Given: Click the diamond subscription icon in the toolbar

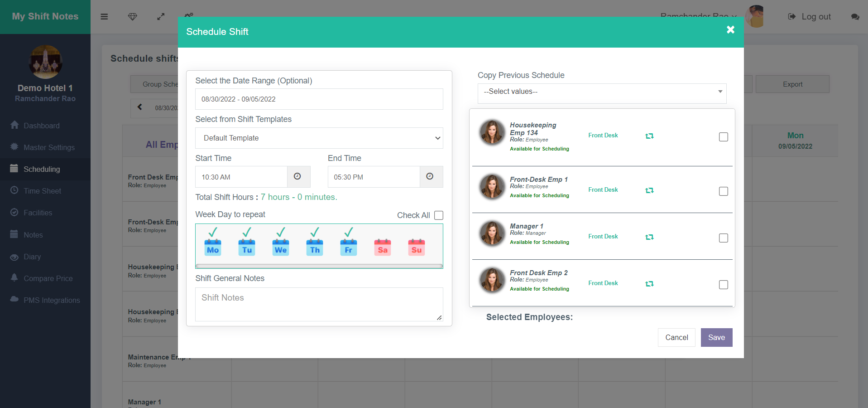Looking at the screenshot, I should 132,16.
